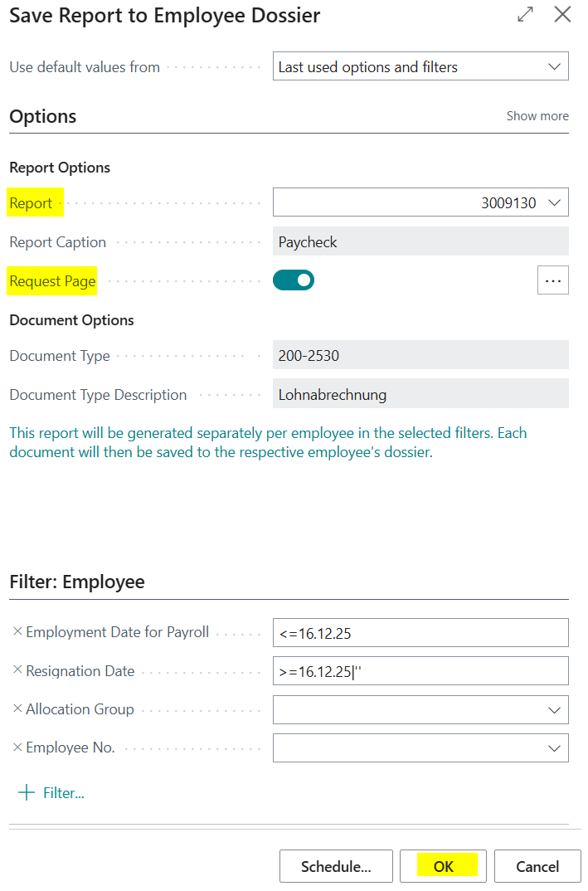Click the plus icon to add filter
Viewport: 588px width, 891px height.
27,793
